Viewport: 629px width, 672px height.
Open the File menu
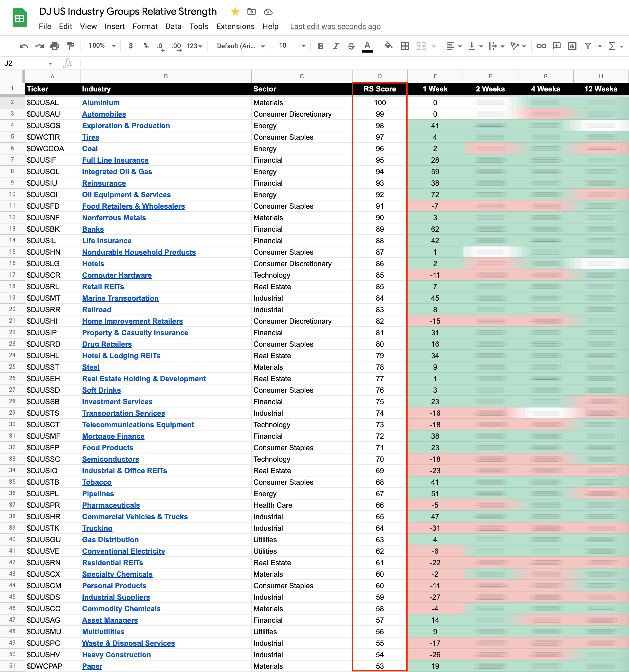45,26
